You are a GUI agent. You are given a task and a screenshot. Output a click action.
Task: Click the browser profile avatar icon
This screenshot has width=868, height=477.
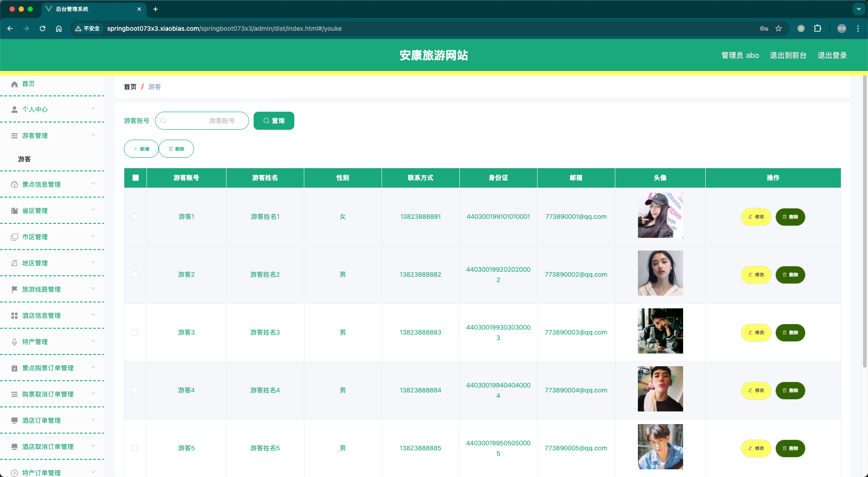pos(842,28)
